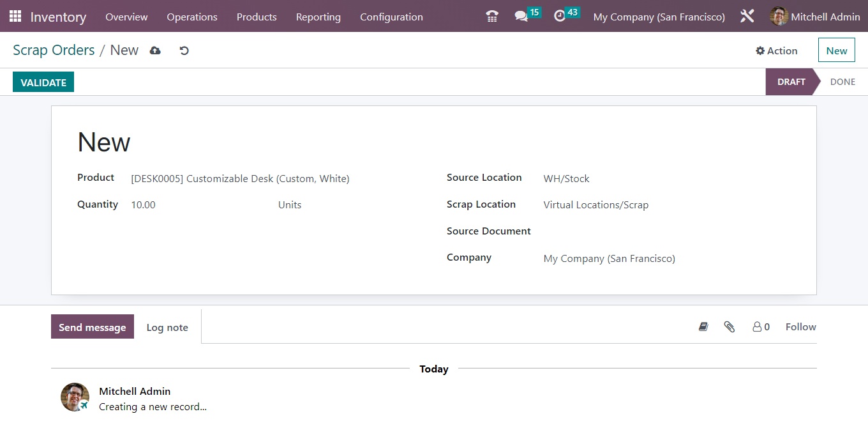Viewport: 868px width, 437px height.
Task: Open the Conversations messages icon
Action: click(x=522, y=16)
